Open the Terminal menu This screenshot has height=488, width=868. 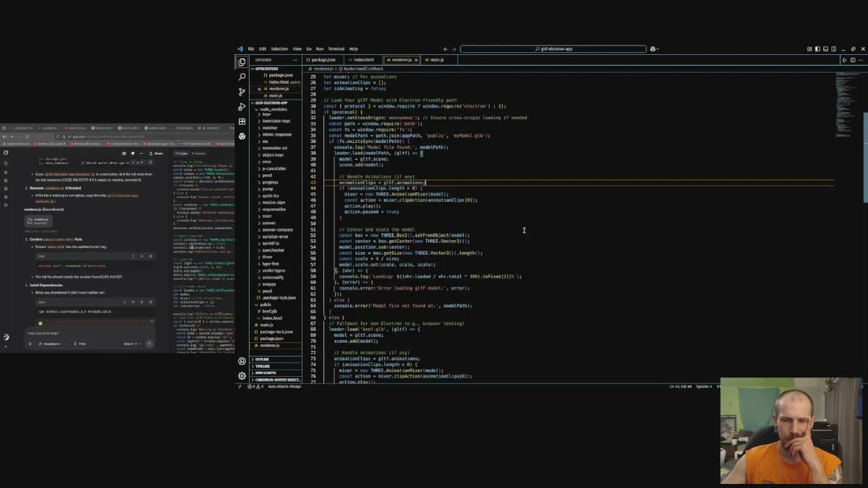click(x=336, y=49)
